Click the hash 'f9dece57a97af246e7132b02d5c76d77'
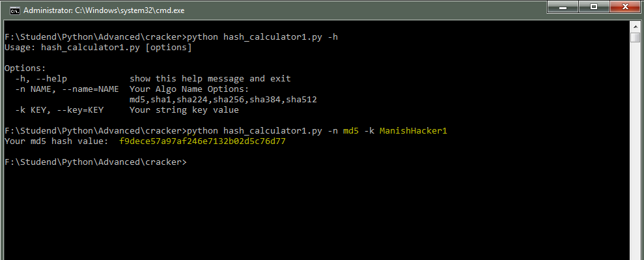The width and height of the screenshot is (644, 260). (x=203, y=141)
